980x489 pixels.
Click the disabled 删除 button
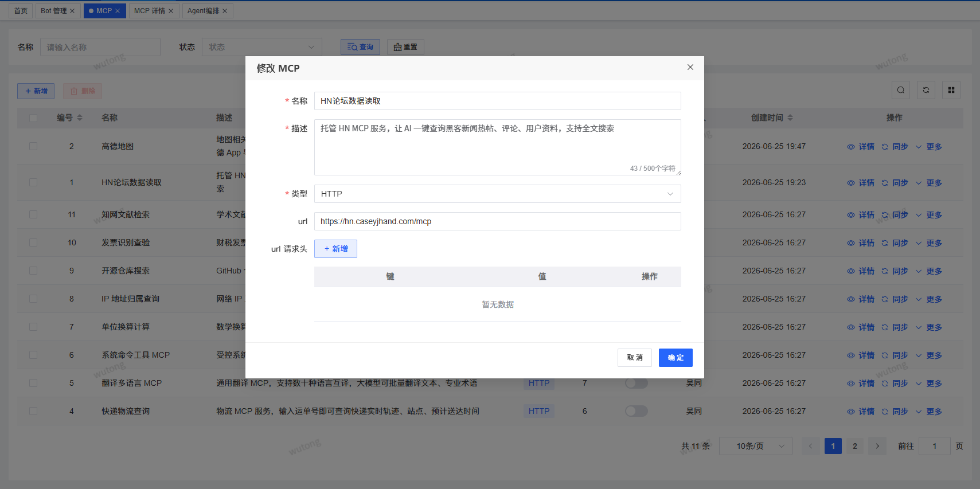point(83,91)
